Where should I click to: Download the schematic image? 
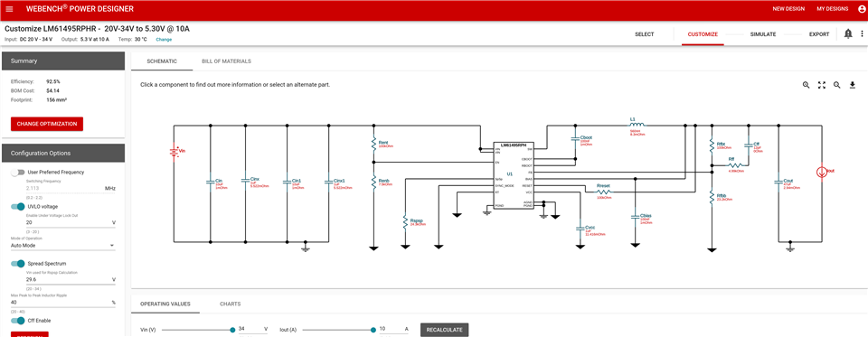[853, 85]
